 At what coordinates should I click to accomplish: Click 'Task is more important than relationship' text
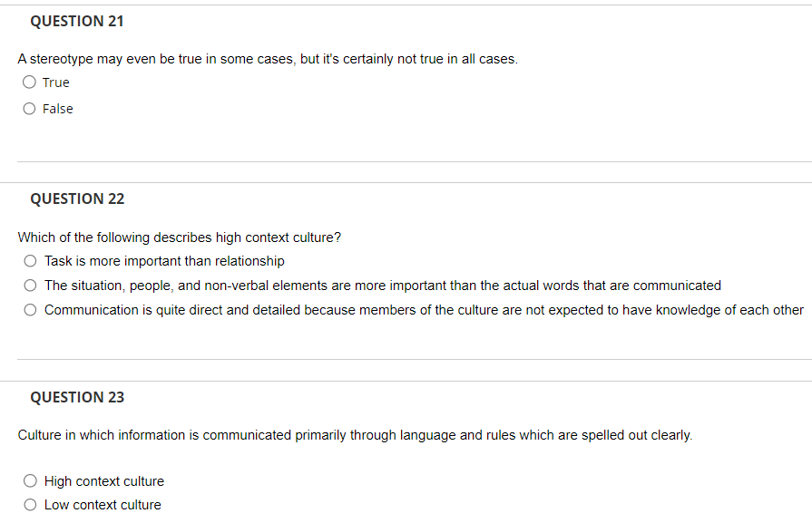[x=164, y=261]
